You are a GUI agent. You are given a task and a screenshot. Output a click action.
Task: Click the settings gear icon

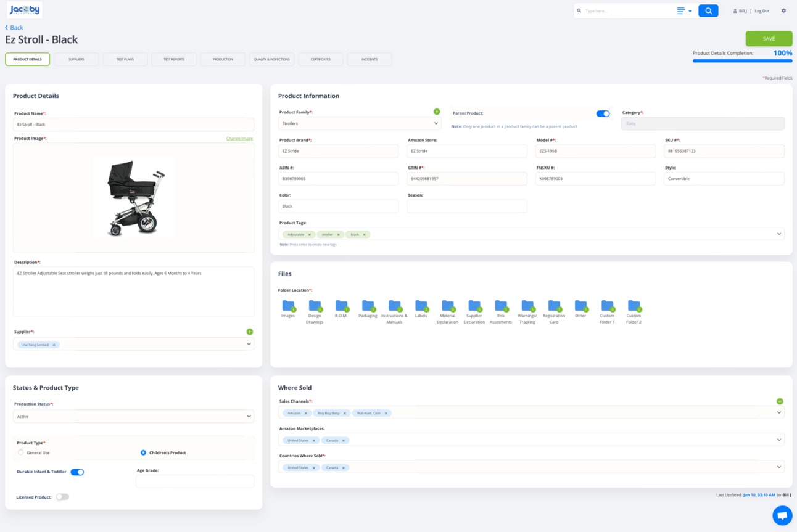[x=783, y=10]
